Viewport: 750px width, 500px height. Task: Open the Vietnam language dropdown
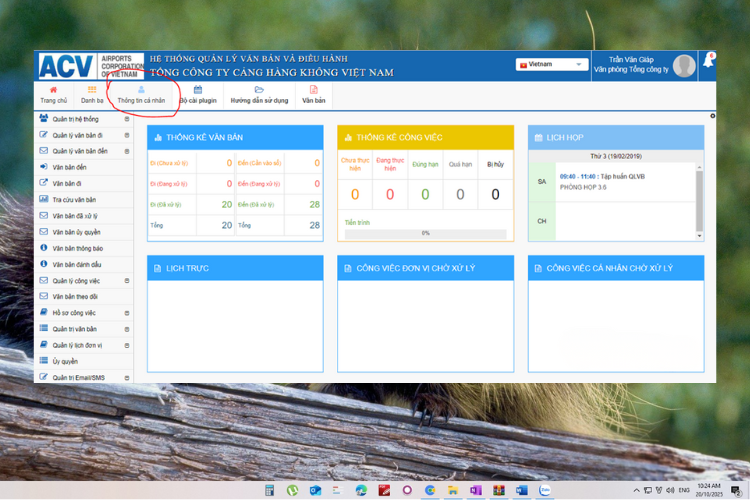click(551, 64)
